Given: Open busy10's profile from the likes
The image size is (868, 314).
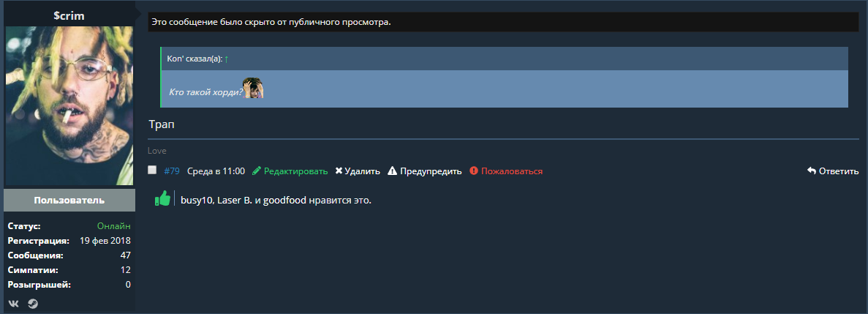Looking at the screenshot, I should (x=197, y=201).
